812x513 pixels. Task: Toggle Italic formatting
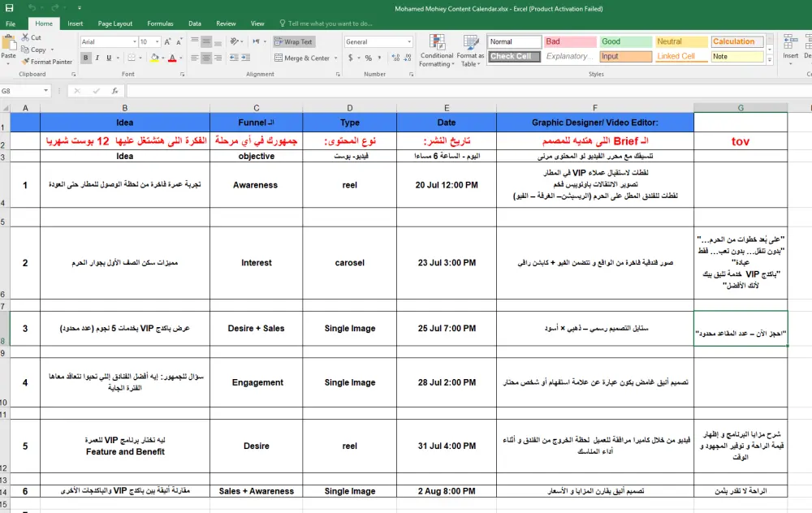click(x=97, y=58)
